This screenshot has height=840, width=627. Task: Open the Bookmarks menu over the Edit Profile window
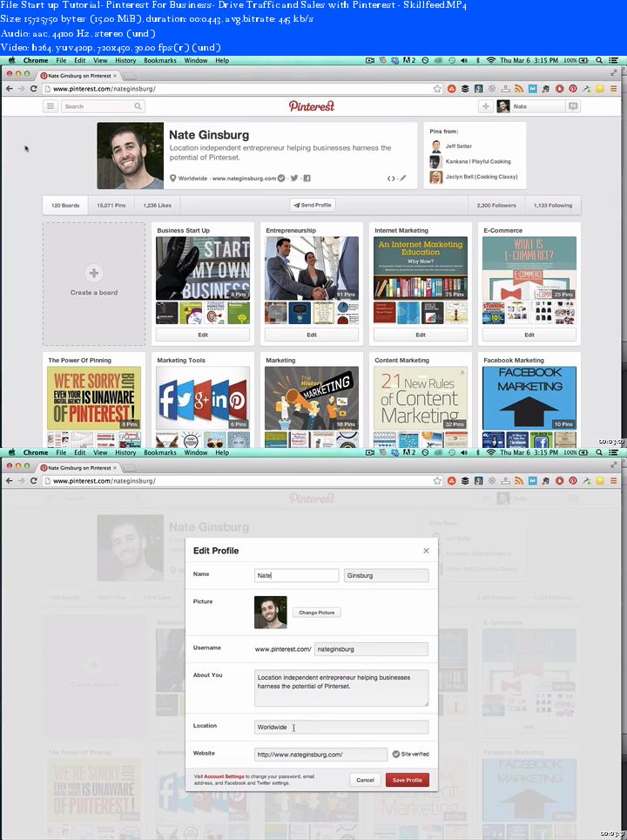[x=159, y=453]
